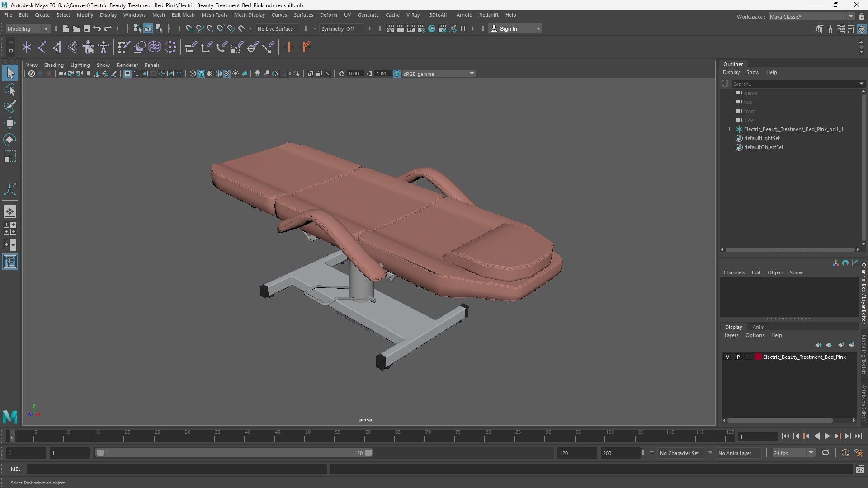Open the Modeling menu set dropdown
868x488 pixels.
pyautogui.click(x=28, y=29)
